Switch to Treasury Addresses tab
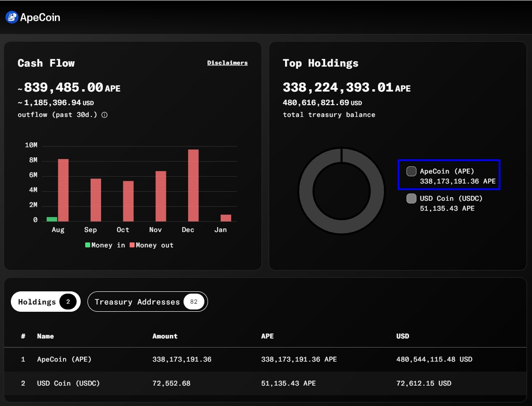Image resolution: width=532 pixels, height=406 pixels. 148,301
